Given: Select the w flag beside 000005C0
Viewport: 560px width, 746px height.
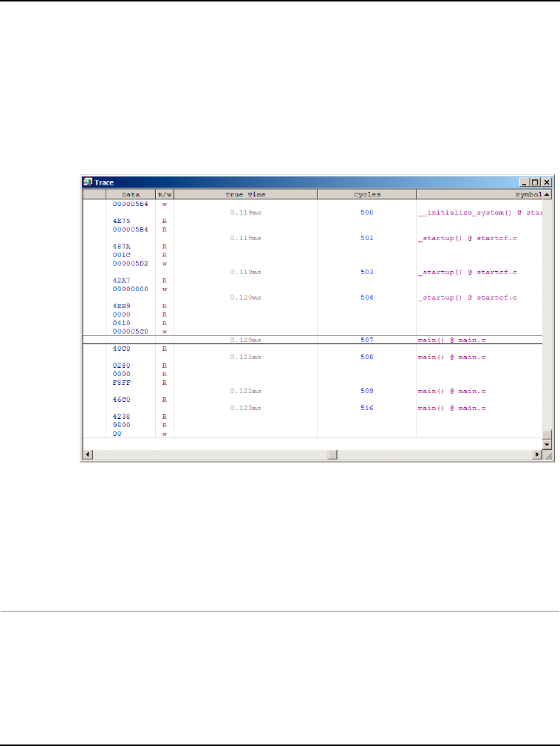Looking at the screenshot, I should click(x=165, y=332).
